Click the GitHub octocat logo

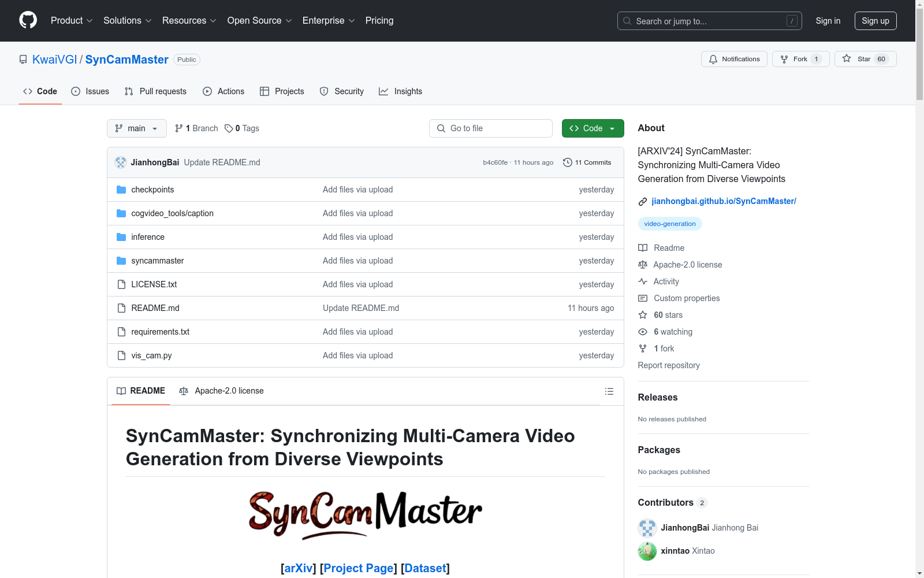point(28,20)
